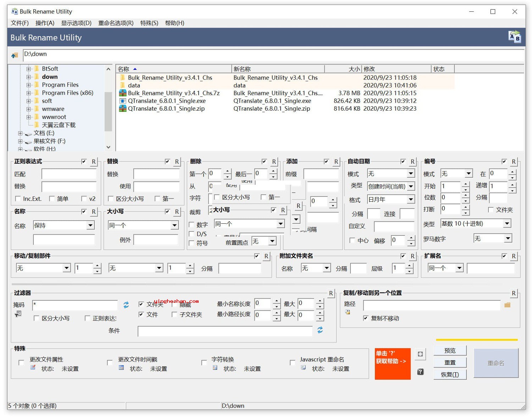Click the AB logo icon in header
Image resolution: width=532 pixels, height=418 pixels.
click(x=515, y=37)
